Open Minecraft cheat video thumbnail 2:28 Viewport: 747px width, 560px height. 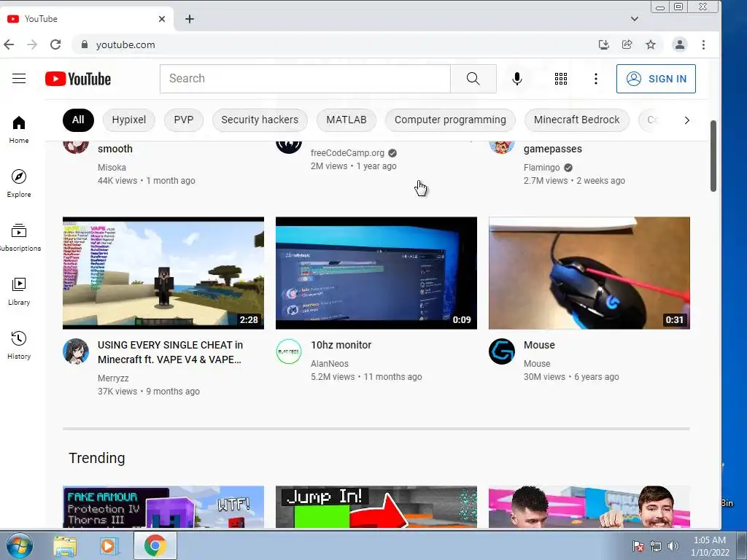pos(163,273)
